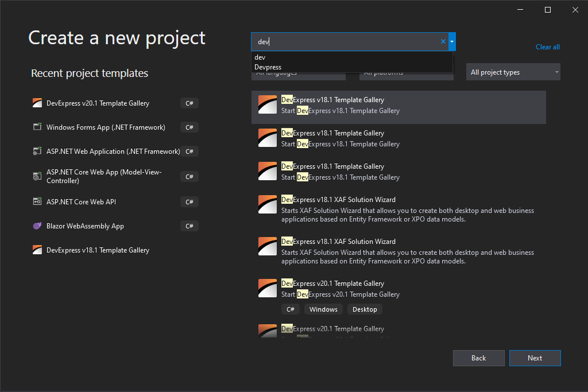
Task: Click the C# badge beside Windows Forms App
Action: (x=189, y=127)
